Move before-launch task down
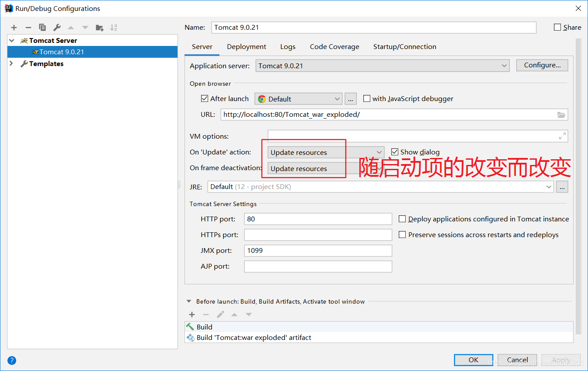 coord(249,315)
